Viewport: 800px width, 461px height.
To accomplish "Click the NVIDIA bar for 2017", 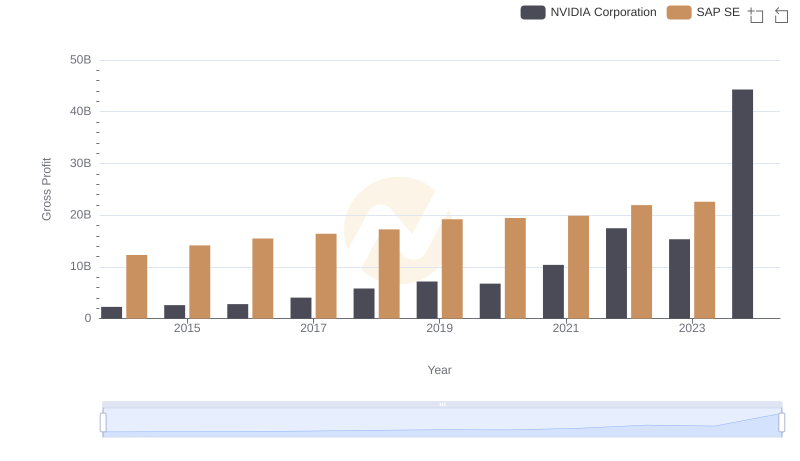I will 301,308.
